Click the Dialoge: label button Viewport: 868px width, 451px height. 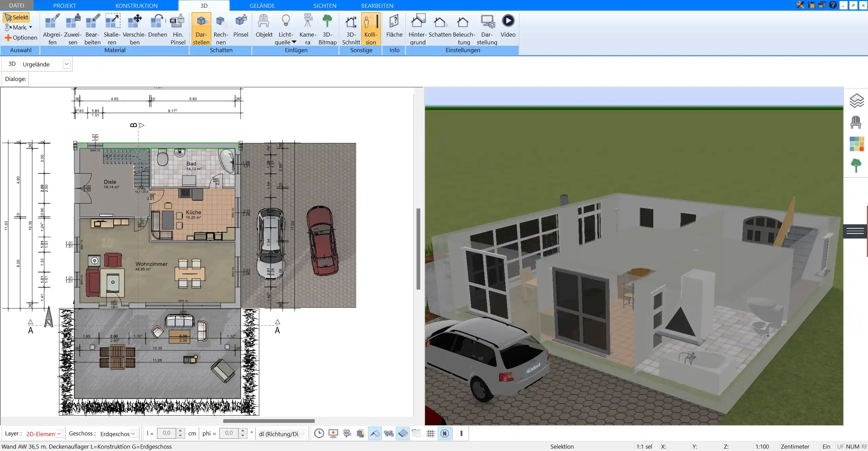16,79
